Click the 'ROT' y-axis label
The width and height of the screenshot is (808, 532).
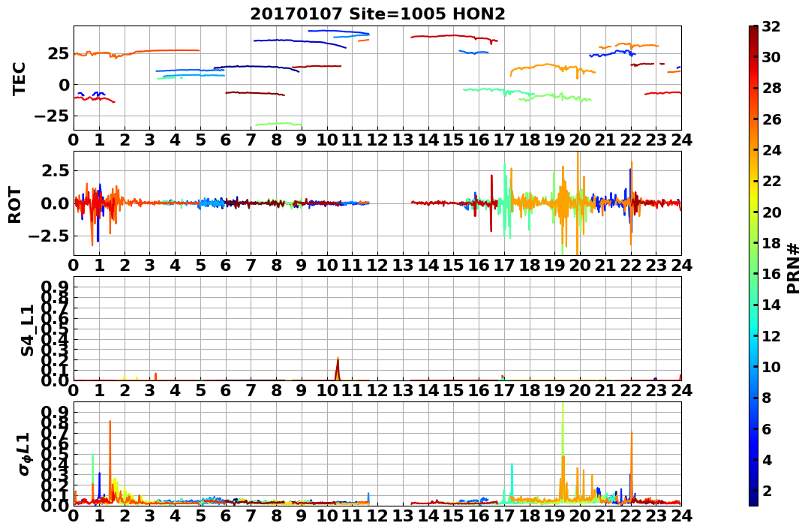[16, 205]
